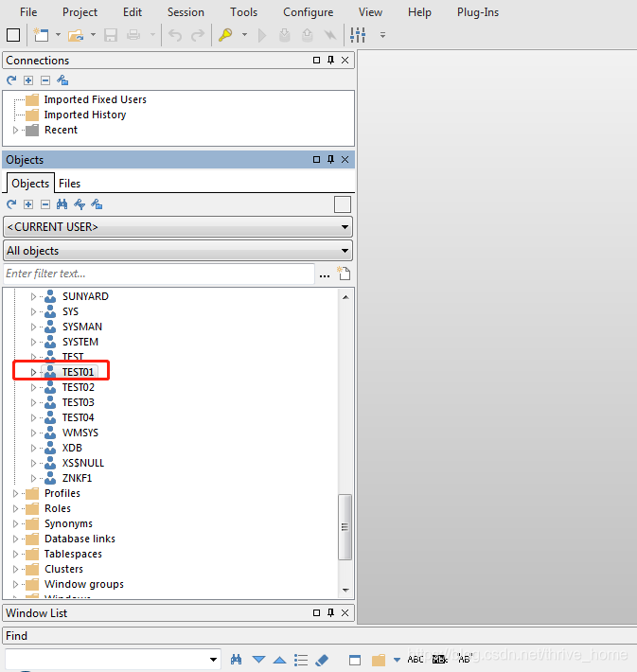
Task: Open the CURRENT USER dropdown
Action: pos(178,227)
